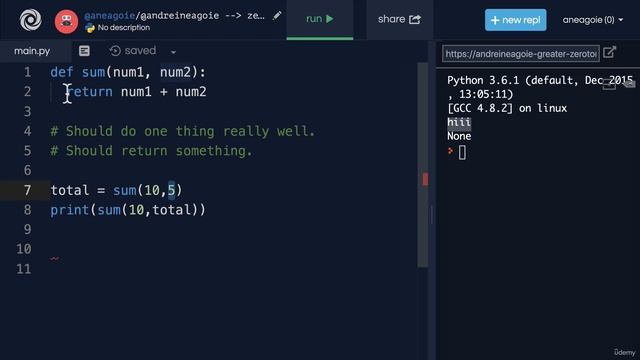640x360 pixels.
Task: Toggle the file list panel icon
Action: [84, 51]
